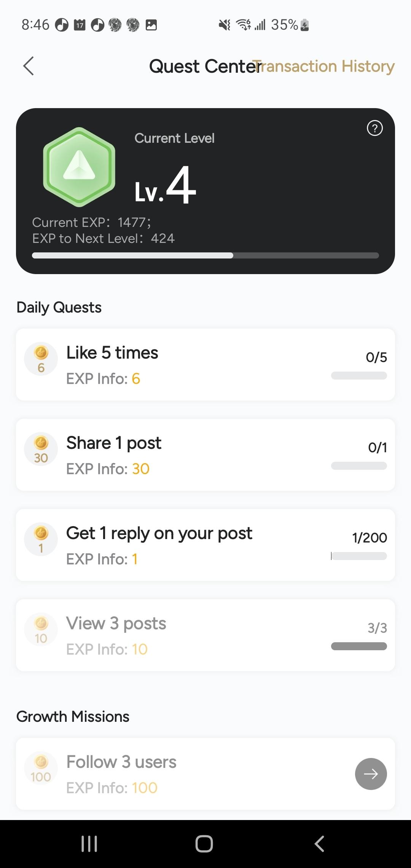411x868 pixels.
Task: Tap the green hexagon level badge
Action: [x=79, y=167]
